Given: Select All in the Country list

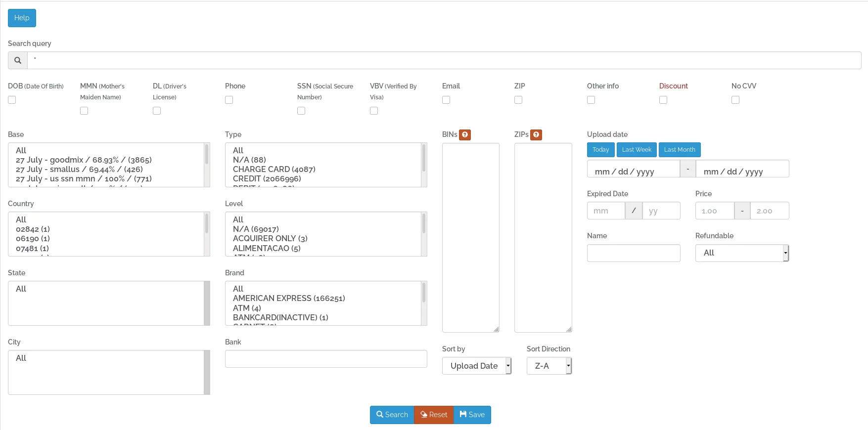Looking at the screenshot, I should coord(106,219).
